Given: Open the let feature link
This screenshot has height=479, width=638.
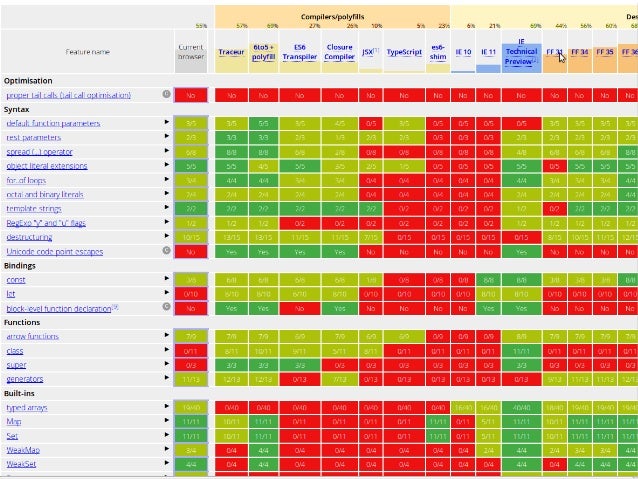Looking at the screenshot, I should tap(11, 293).
